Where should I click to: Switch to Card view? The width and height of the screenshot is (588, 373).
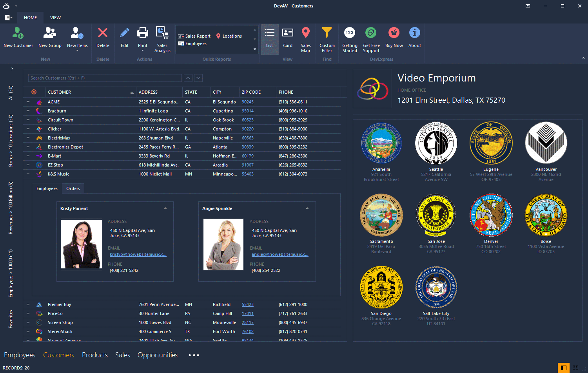coord(288,37)
